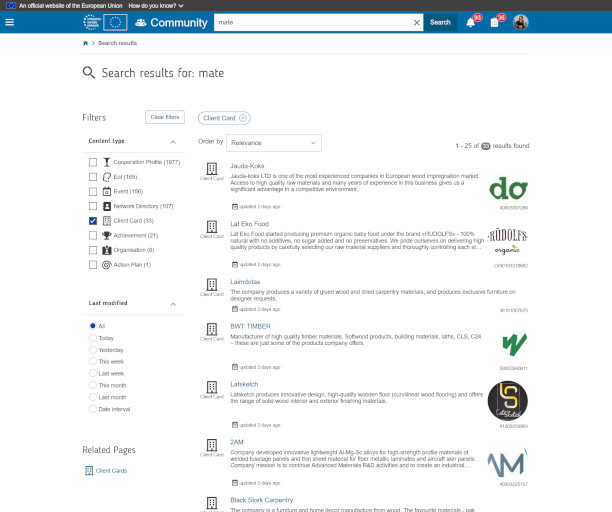
Task: Click the Community people icon
Action: point(141,23)
